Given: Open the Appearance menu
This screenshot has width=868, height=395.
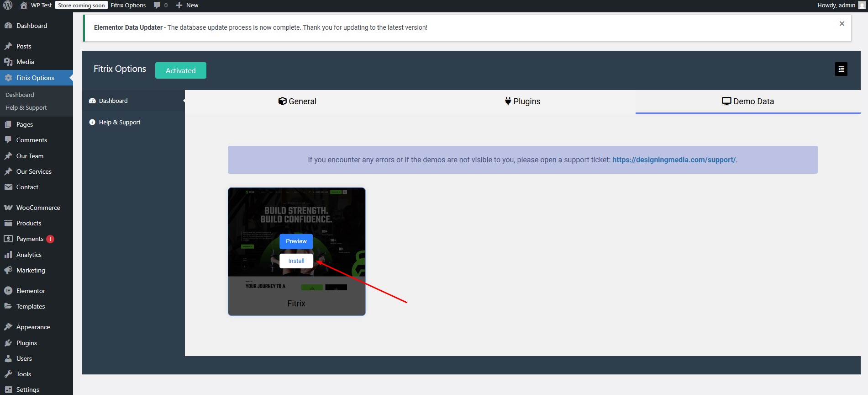Looking at the screenshot, I should click(33, 327).
